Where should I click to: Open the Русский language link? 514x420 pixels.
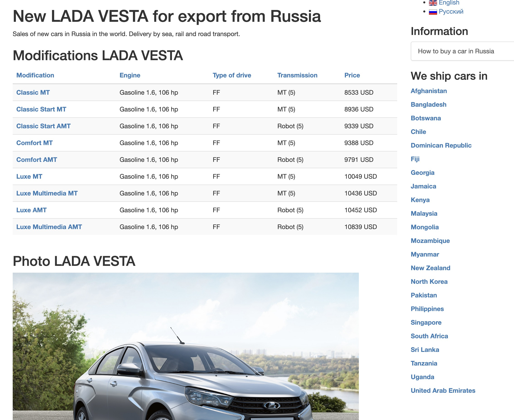click(451, 12)
